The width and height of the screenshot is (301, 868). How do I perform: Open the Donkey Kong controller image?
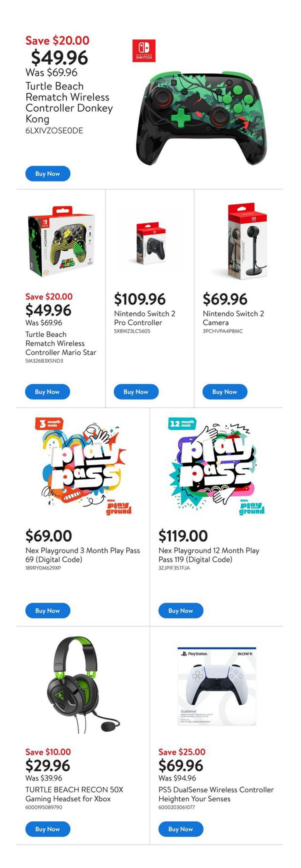point(201,118)
